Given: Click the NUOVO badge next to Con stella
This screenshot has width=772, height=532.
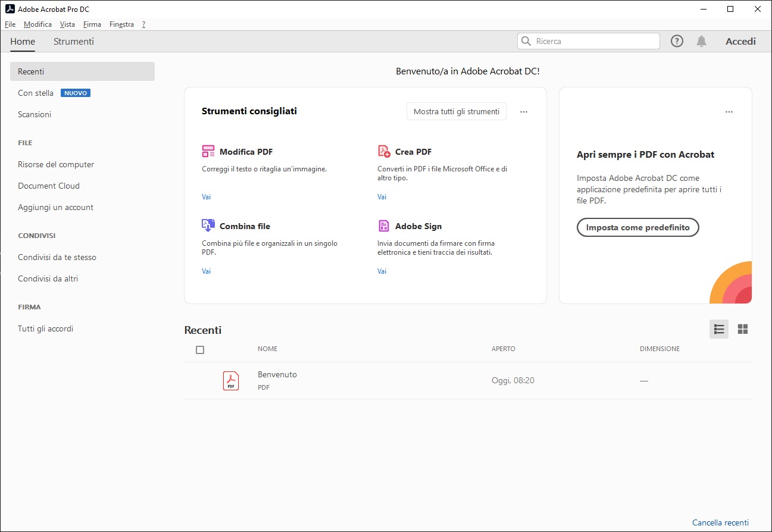Looking at the screenshot, I should tap(76, 93).
